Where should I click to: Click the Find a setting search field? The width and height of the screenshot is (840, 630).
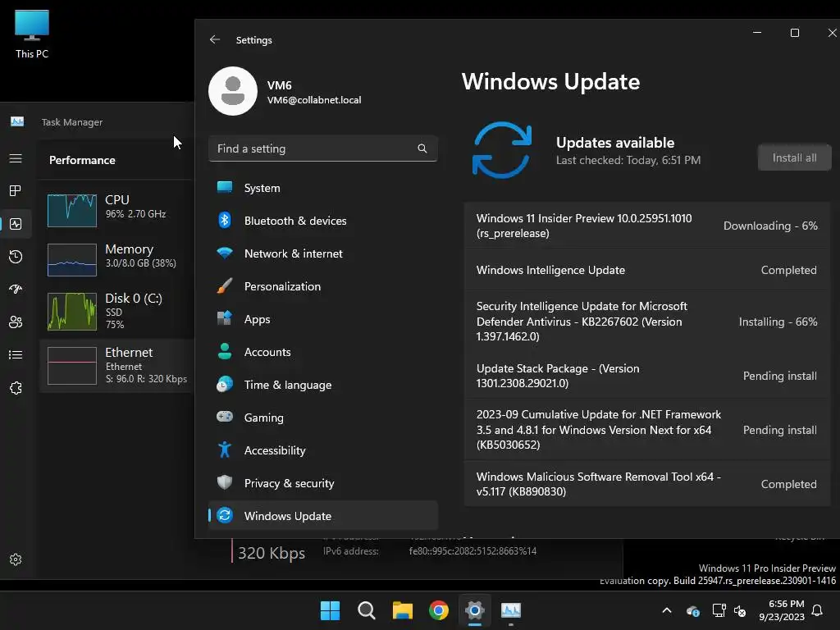[322, 148]
